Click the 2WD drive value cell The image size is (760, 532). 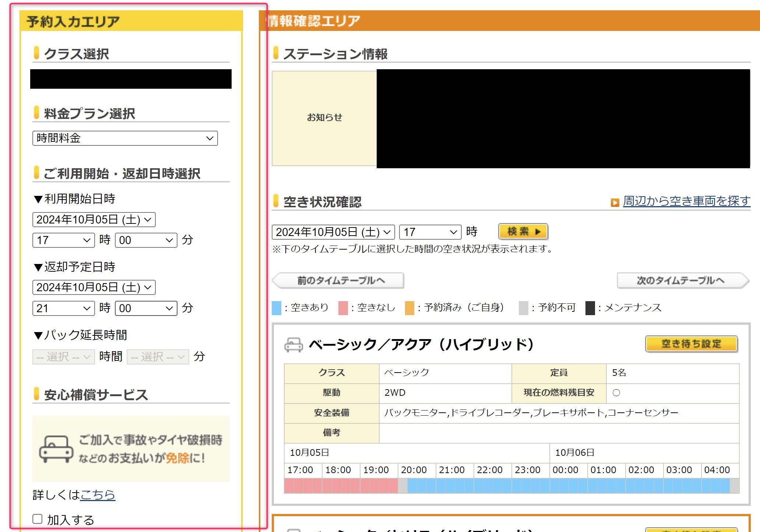(445, 393)
